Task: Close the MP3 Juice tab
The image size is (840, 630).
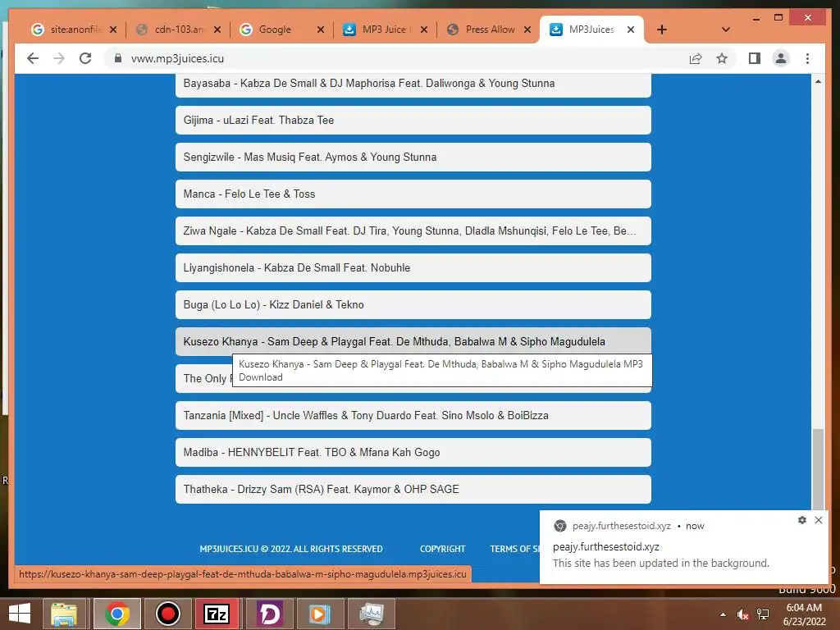Action: click(424, 30)
